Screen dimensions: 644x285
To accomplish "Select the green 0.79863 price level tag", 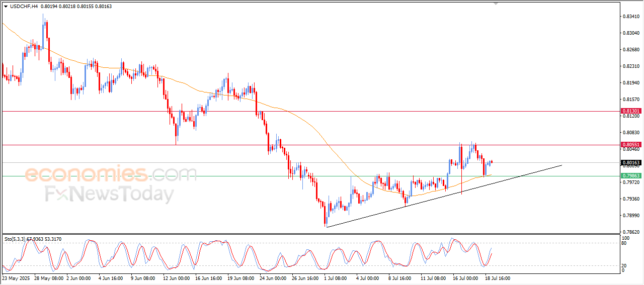I will [x=631, y=176].
